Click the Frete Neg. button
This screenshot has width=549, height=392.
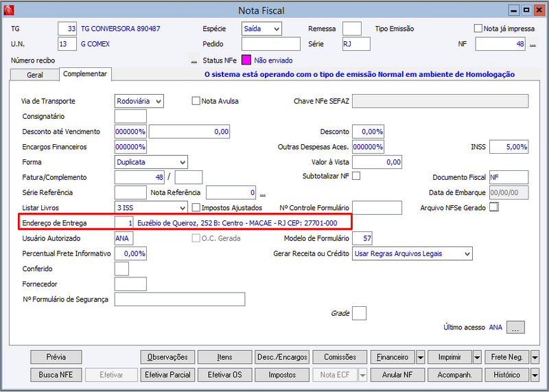(507, 357)
